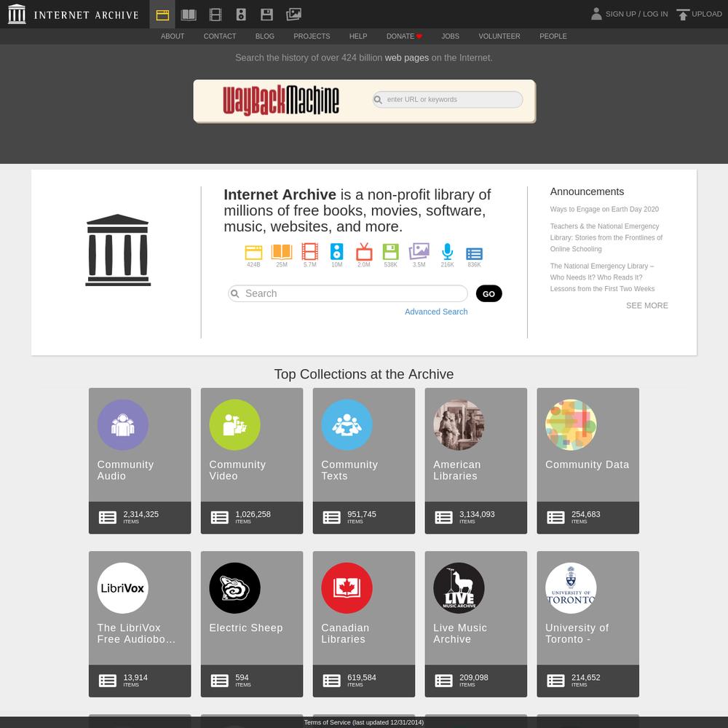
Task: Click the 'The LibriVox Free Audiobo…' title
Action: pos(137,633)
